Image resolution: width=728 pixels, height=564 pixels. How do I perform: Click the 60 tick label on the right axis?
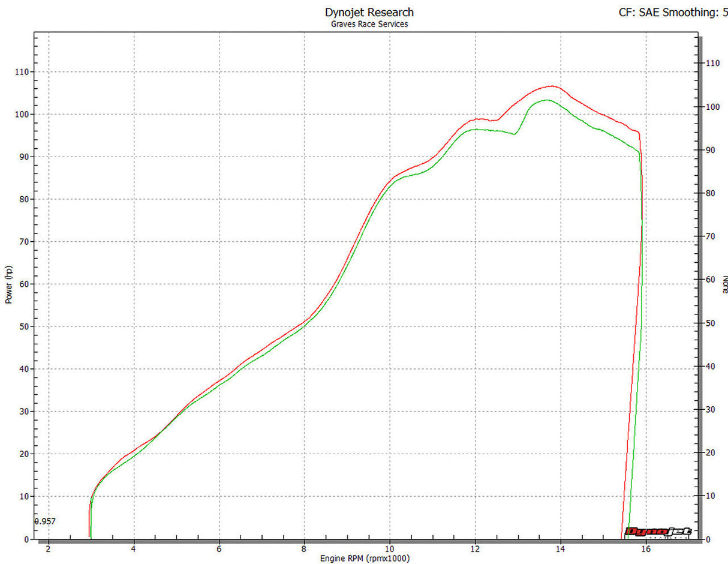click(x=711, y=280)
